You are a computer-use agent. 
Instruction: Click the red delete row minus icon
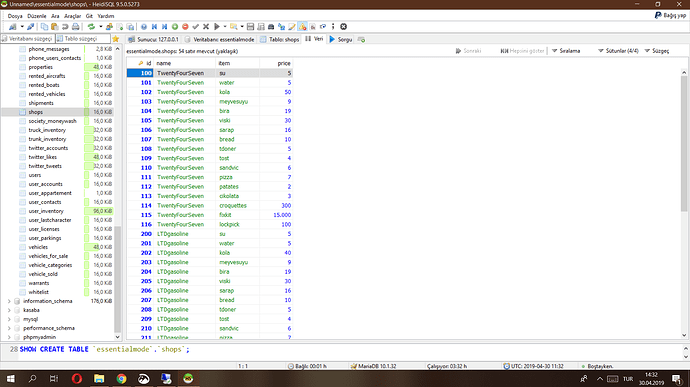[185, 27]
